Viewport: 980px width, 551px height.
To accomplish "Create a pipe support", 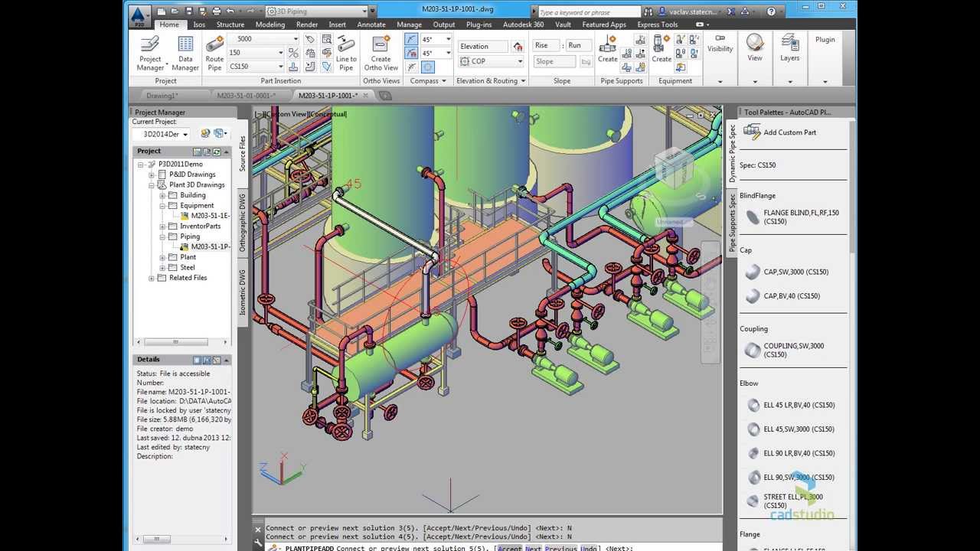I will point(608,50).
